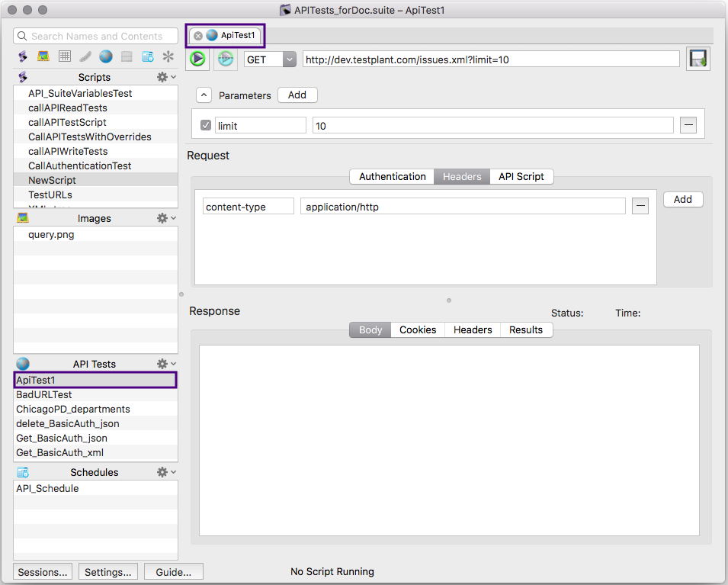Select callAPIReadTests script
728x585 pixels.
[95, 108]
